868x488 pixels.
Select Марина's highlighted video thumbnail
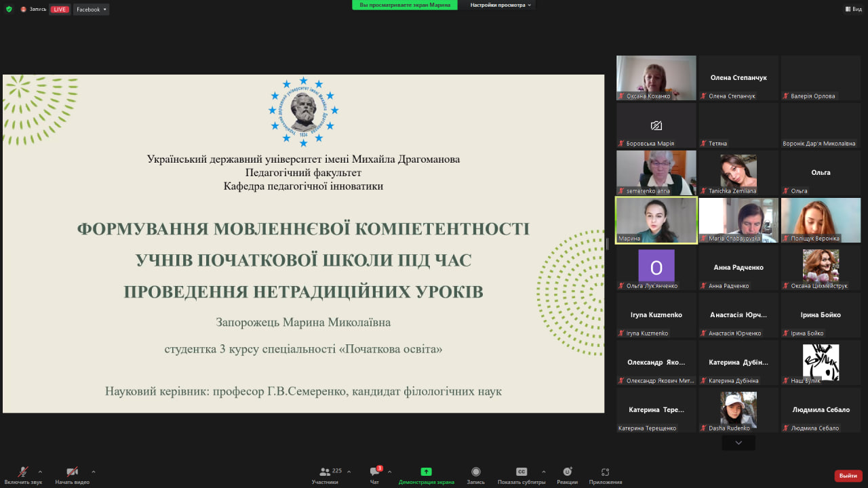click(656, 220)
